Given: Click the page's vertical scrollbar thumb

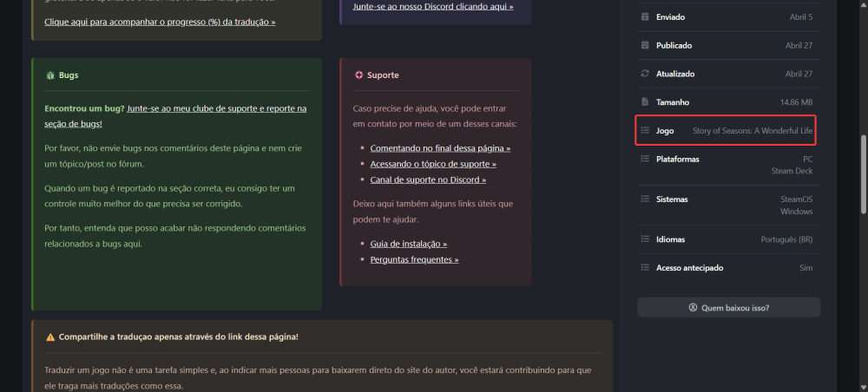Looking at the screenshot, I should 865,174.
